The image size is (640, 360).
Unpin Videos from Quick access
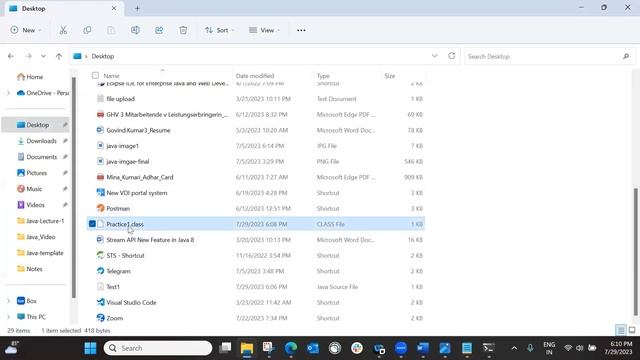click(65, 205)
